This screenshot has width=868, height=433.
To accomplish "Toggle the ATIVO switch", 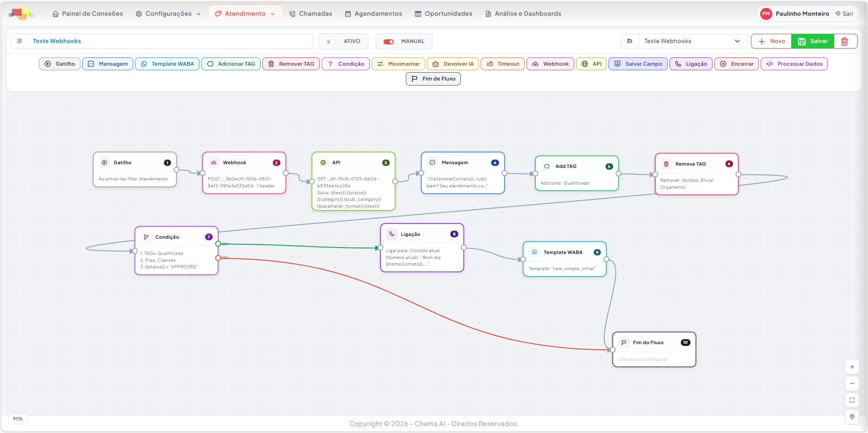I will (331, 42).
